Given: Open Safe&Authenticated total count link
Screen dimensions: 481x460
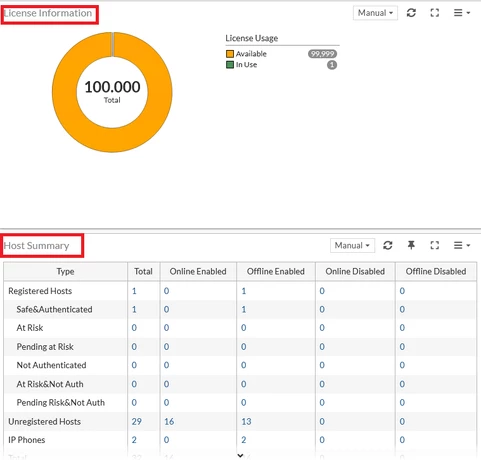Looking at the screenshot, I should (134, 309).
